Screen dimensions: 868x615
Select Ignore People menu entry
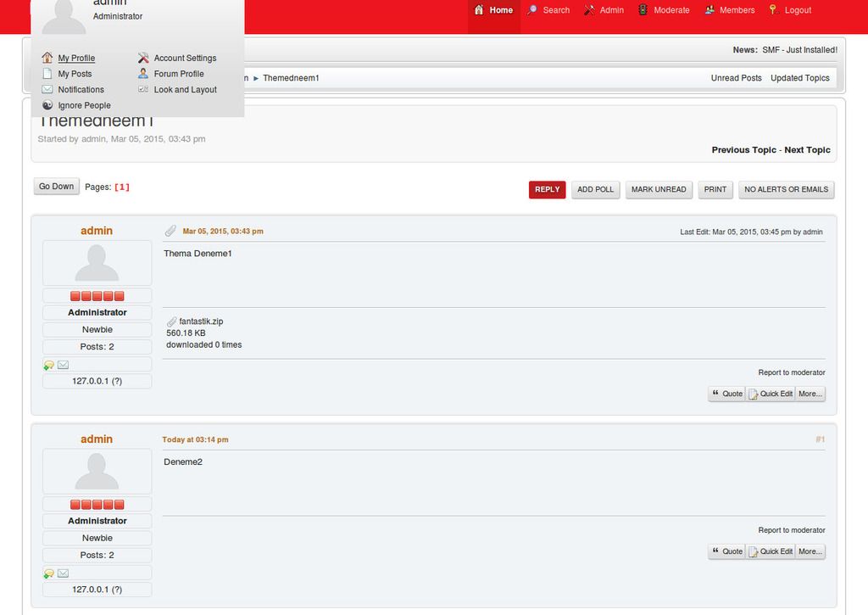coord(84,105)
